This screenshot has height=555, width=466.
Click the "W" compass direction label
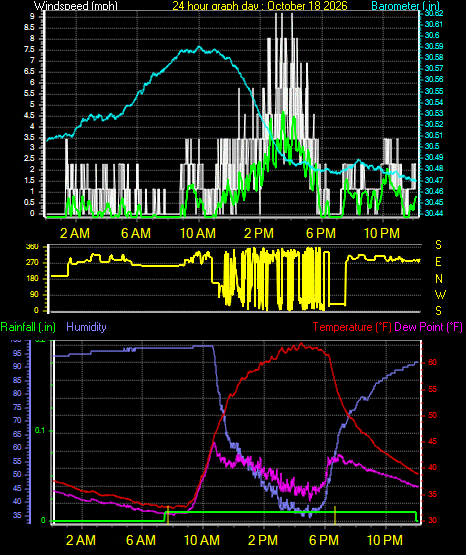point(440,294)
